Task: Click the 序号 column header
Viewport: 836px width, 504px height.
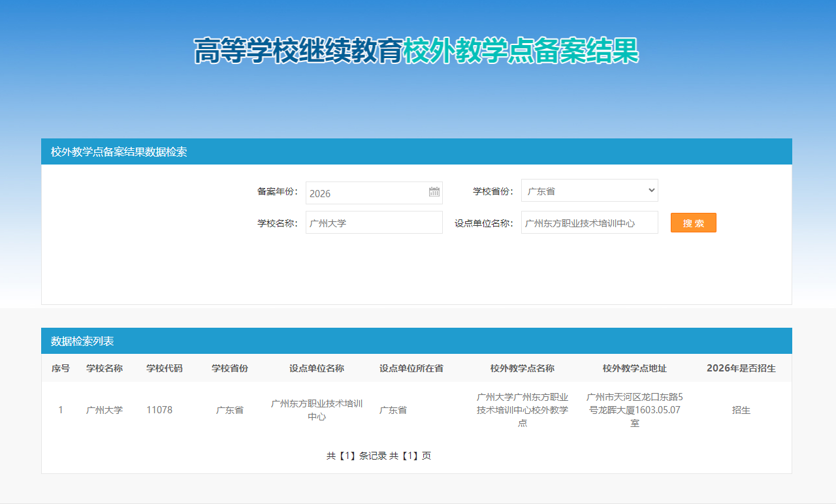Action: [61, 368]
